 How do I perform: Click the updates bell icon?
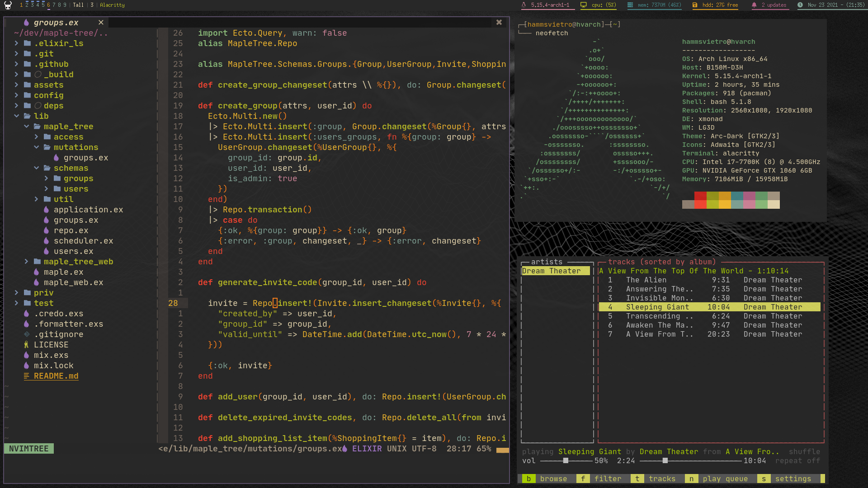click(x=754, y=5)
